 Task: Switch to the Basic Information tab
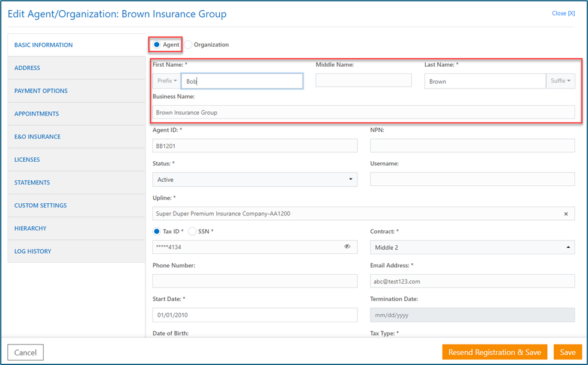click(76, 45)
